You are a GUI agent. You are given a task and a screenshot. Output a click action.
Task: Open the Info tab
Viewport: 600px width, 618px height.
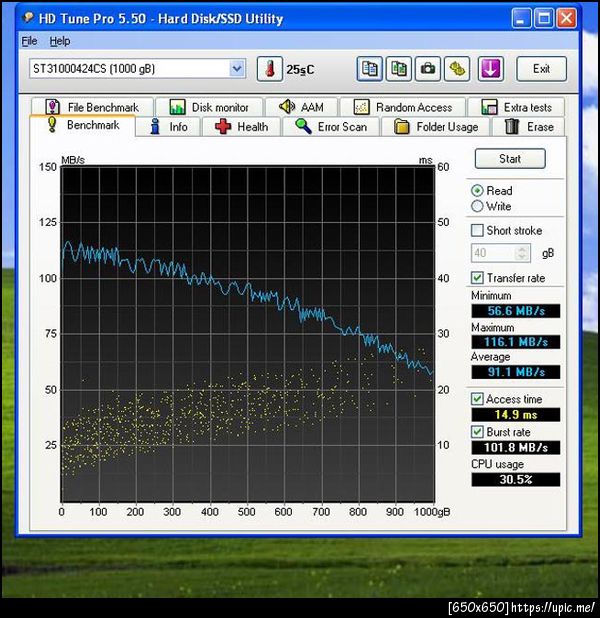(168, 127)
